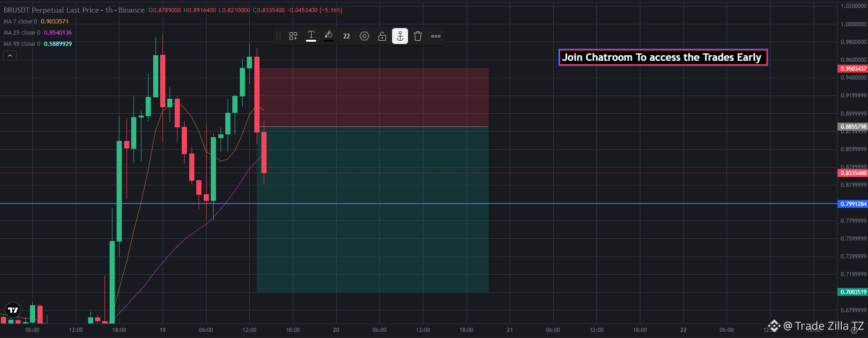
Task: Open the hexagon settings icon for the drawing
Action: [x=364, y=36]
